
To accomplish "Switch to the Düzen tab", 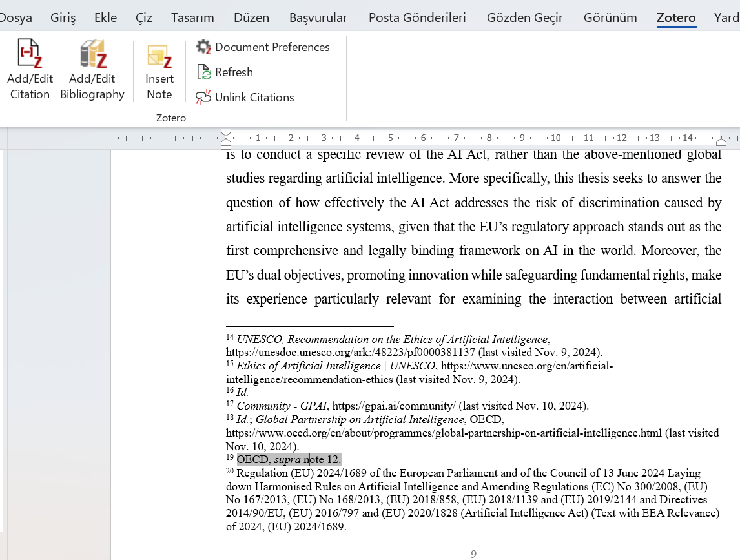I will click(252, 18).
